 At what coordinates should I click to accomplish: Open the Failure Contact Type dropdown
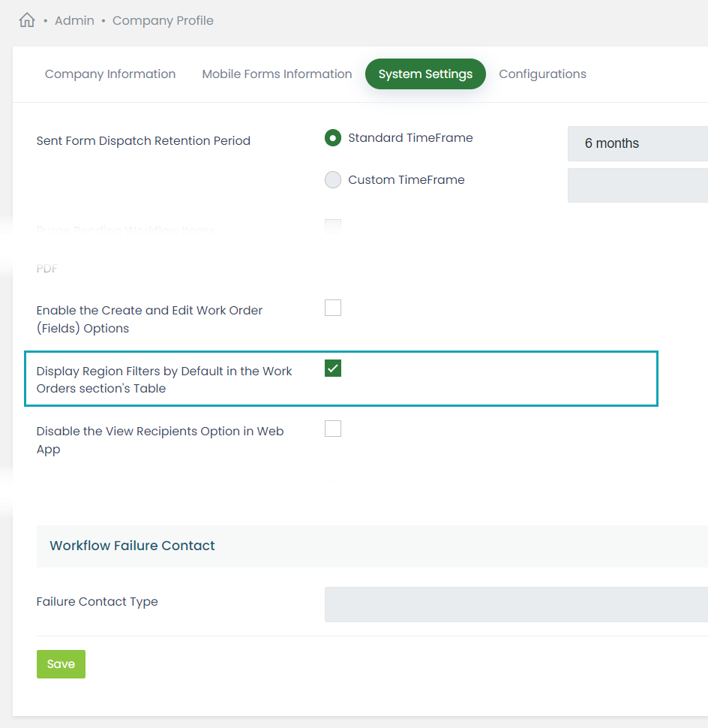coord(516,604)
